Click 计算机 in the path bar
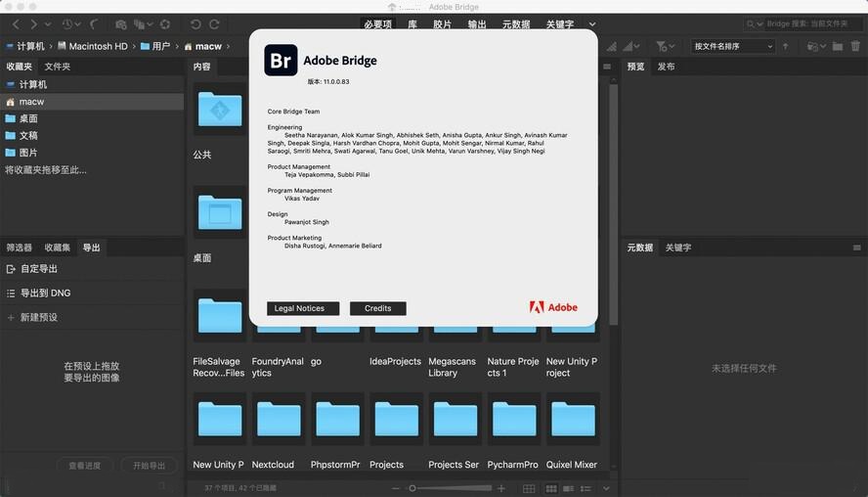This screenshot has width=868, height=497. [x=25, y=47]
